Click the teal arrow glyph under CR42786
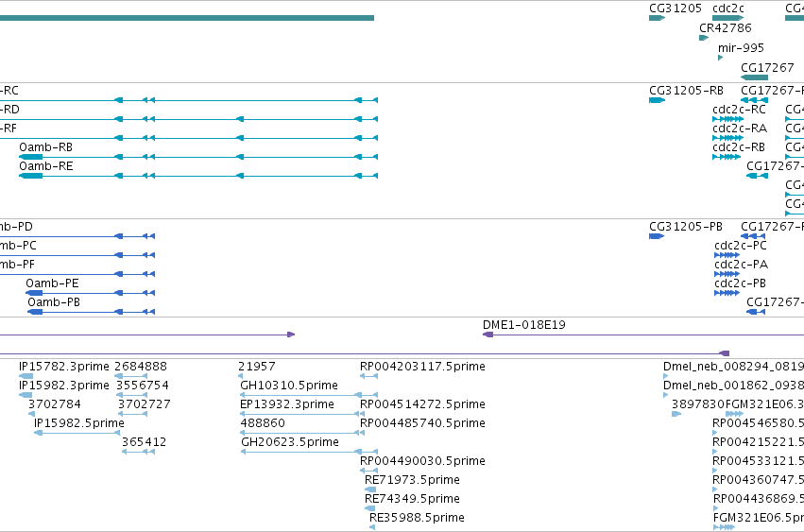The height and width of the screenshot is (532, 804). point(704,38)
